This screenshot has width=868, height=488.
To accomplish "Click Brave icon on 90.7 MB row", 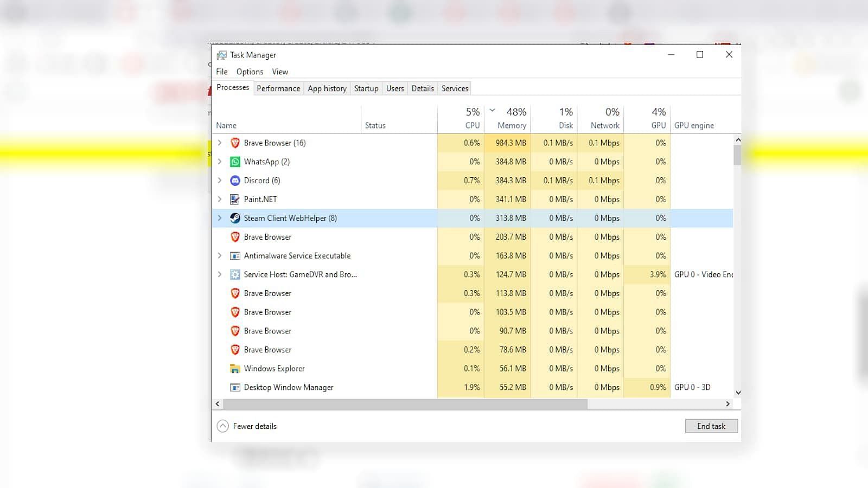I will (235, 331).
